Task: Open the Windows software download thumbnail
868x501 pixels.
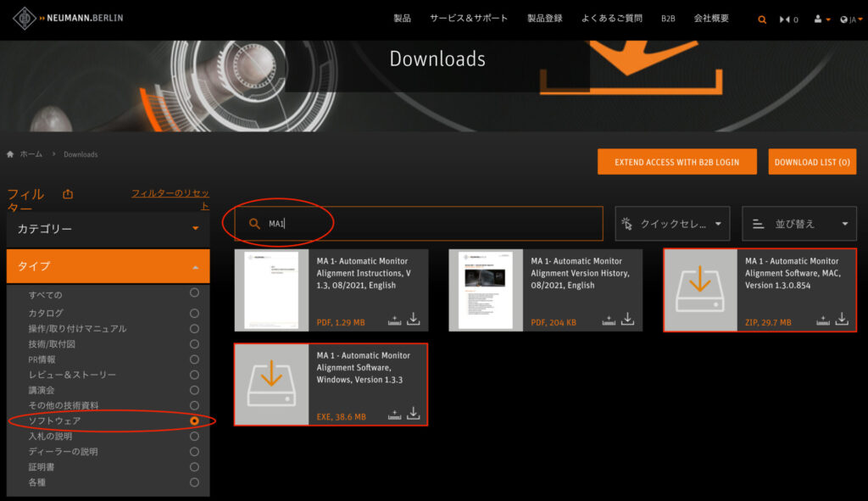Action: tap(271, 385)
